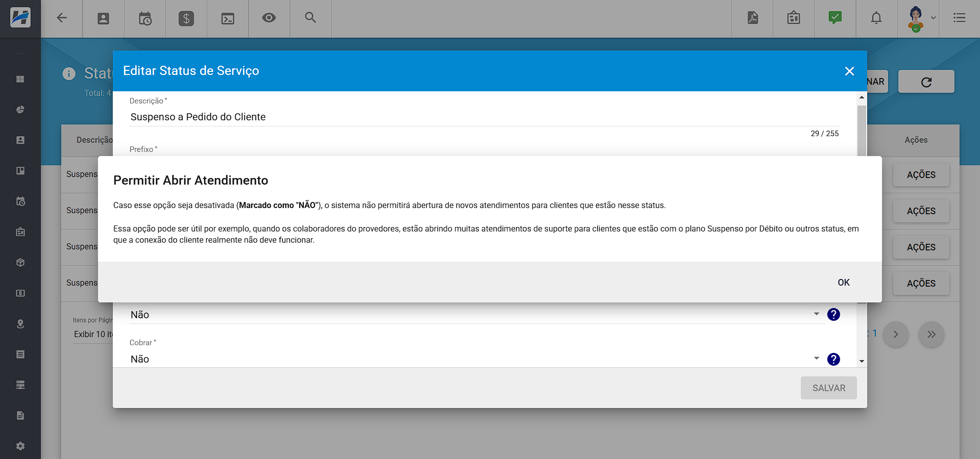Screen dimensions: 980x459
Task: Click the refresh button on background page
Action: [x=926, y=82]
